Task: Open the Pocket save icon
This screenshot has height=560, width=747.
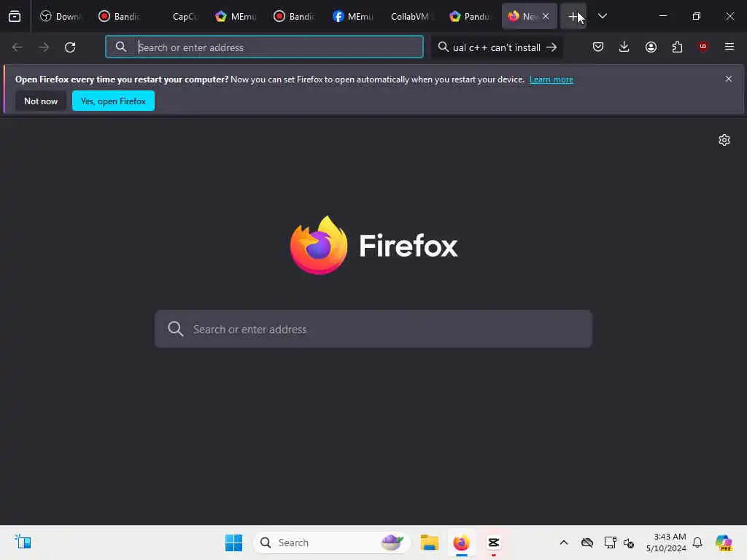Action: pyautogui.click(x=598, y=47)
